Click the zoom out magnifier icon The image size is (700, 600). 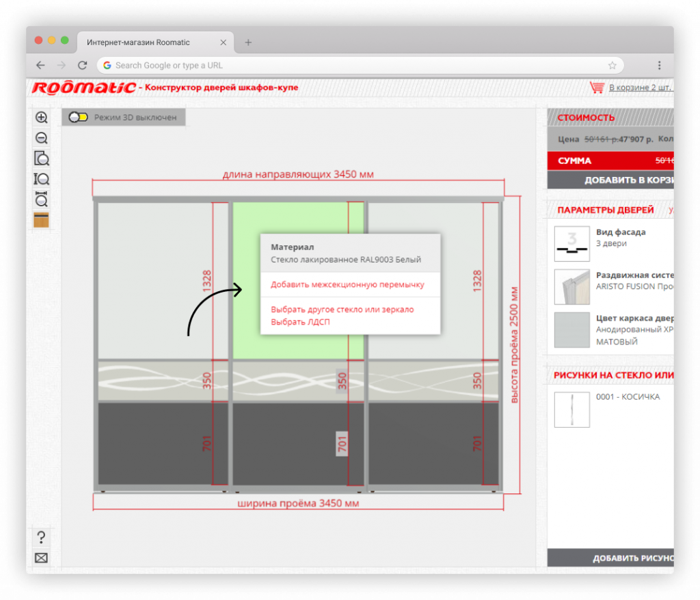(x=42, y=138)
